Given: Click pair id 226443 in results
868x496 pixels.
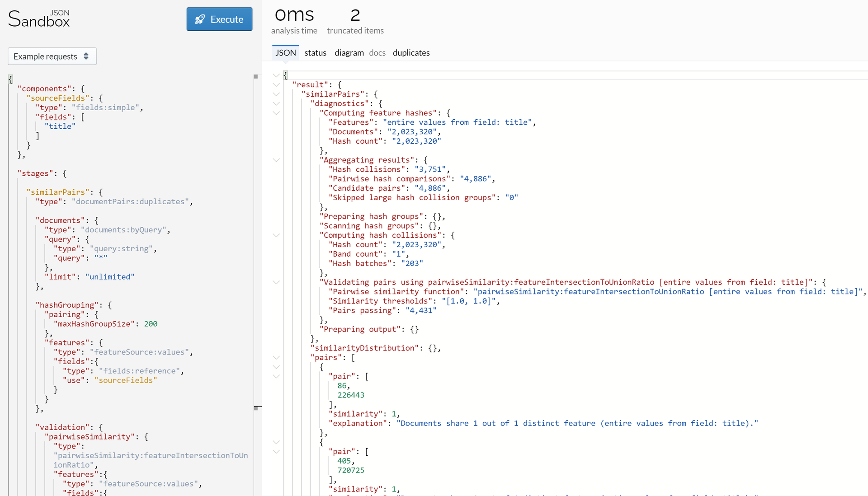Looking at the screenshot, I should [x=351, y=395].
